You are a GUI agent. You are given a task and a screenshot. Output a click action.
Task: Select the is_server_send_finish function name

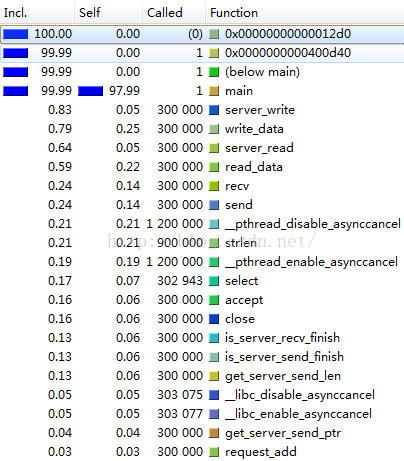point(284,357)
